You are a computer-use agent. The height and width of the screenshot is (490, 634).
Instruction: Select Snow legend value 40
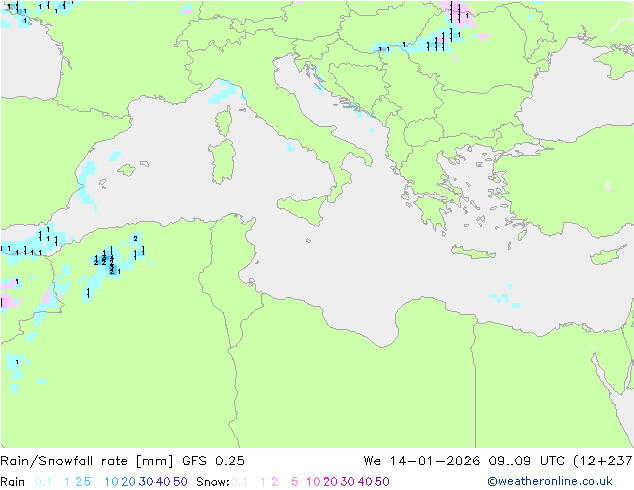click(365, 482)
